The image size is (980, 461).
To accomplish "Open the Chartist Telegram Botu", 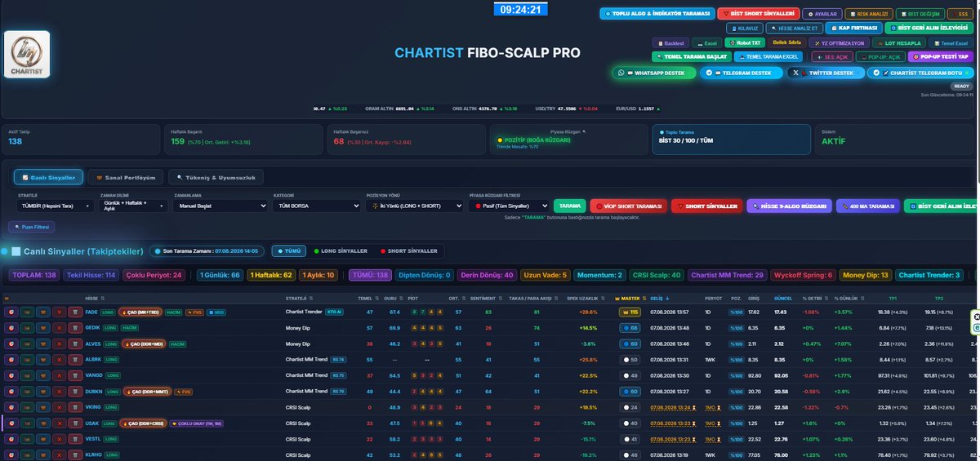I will click(x=920, y=73).
